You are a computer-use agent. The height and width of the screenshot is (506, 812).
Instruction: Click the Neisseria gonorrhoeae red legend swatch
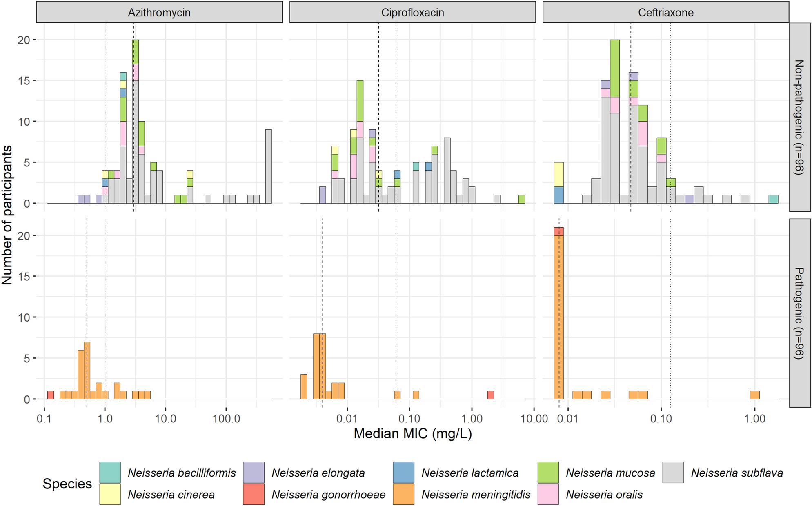click(254, 494)
